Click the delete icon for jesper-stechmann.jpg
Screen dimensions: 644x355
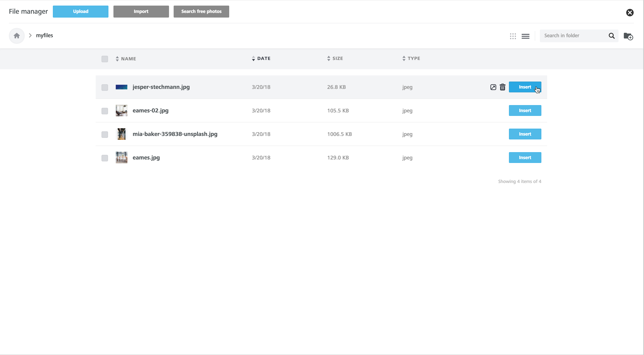[503, 87]
